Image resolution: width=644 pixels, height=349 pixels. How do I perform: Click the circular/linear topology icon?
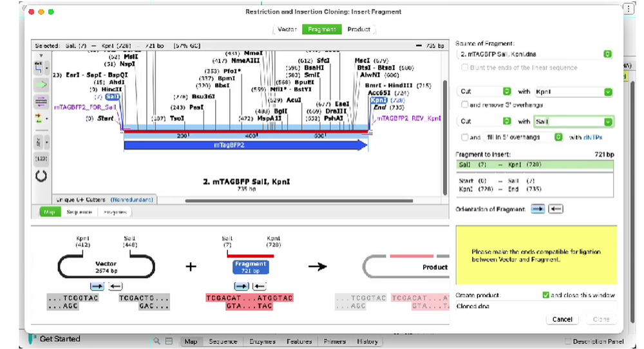click(x=41, y=176)
